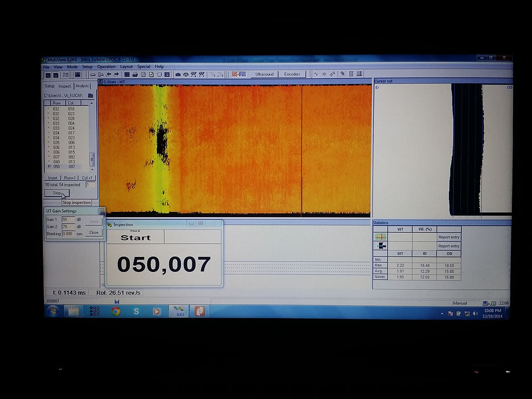Click the left arrow previous toolbar icon
This screenshot has width=532, height=399.
point(109,75)
